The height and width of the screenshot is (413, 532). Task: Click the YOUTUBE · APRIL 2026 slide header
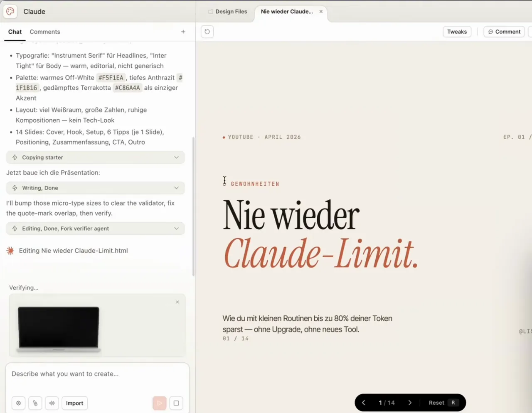point(264,137)
